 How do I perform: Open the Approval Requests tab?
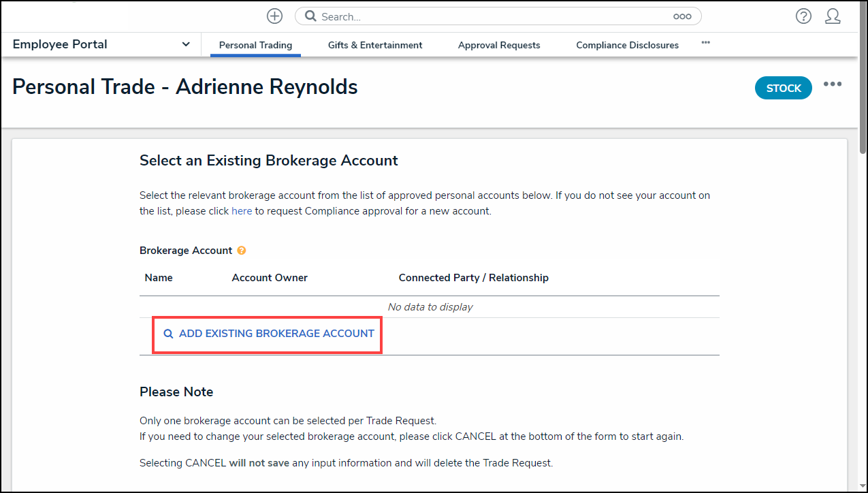[499, 45]
